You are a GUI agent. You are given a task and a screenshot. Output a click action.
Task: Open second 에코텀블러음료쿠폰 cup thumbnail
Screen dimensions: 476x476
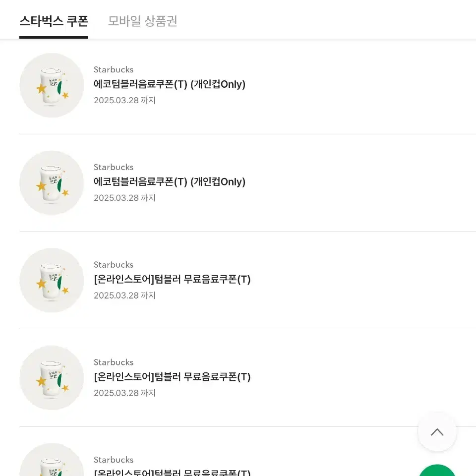coord(52,183)
